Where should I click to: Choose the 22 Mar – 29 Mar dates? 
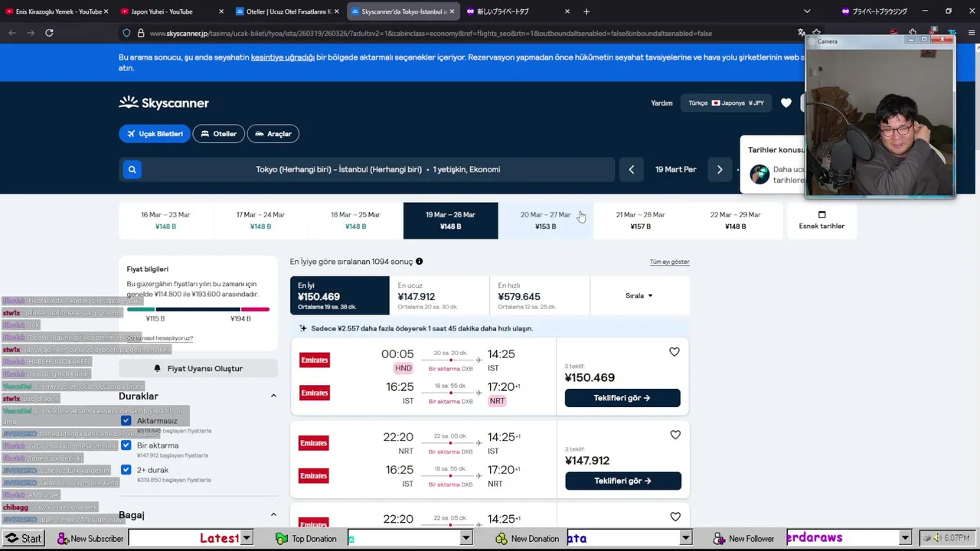tap(735, 220)
